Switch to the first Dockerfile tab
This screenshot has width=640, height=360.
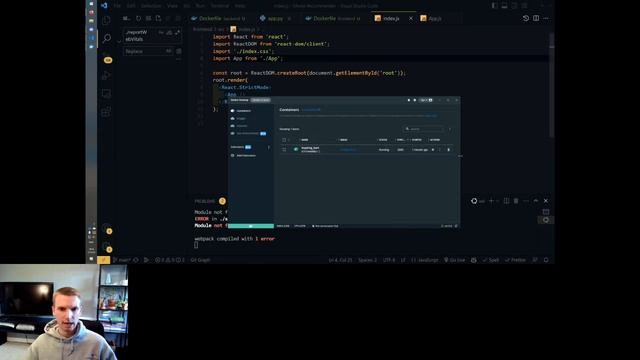tap(218, 18)
